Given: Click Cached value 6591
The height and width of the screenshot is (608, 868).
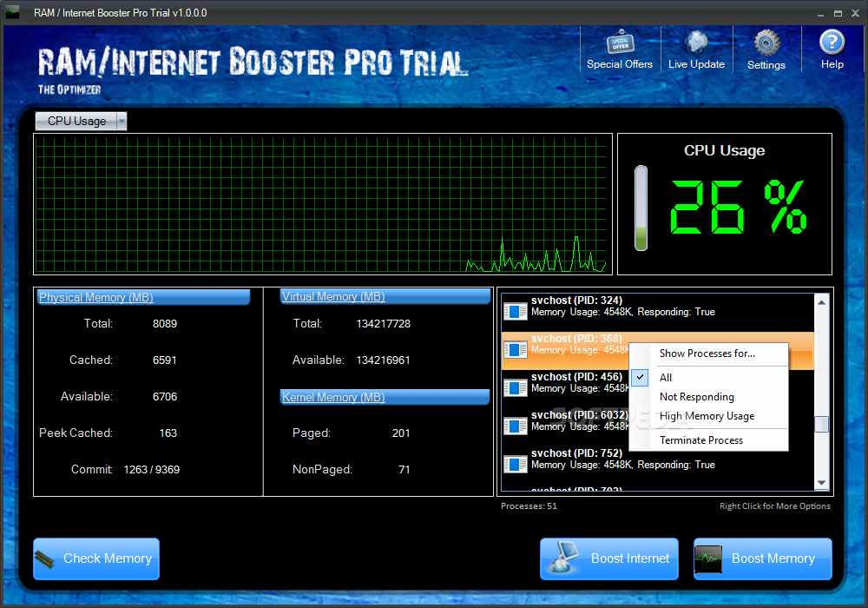Looking at the screenshot, I should tap(164, 360).
